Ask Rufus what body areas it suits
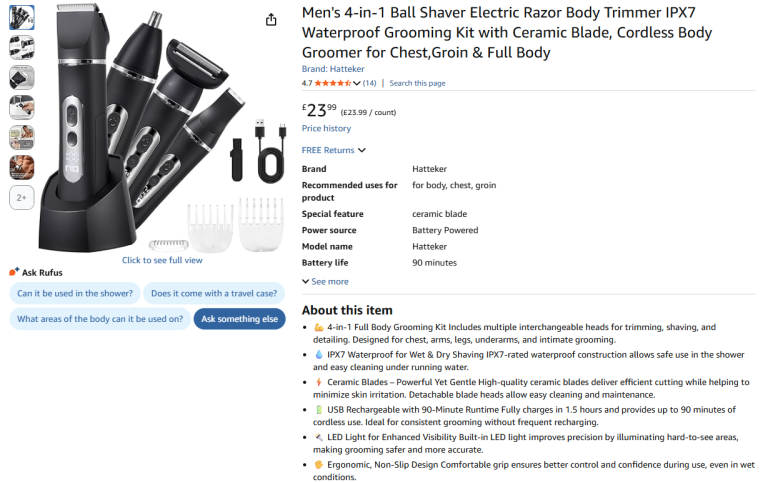The width and height of the screenshot is (768, 482). [100, 319]
